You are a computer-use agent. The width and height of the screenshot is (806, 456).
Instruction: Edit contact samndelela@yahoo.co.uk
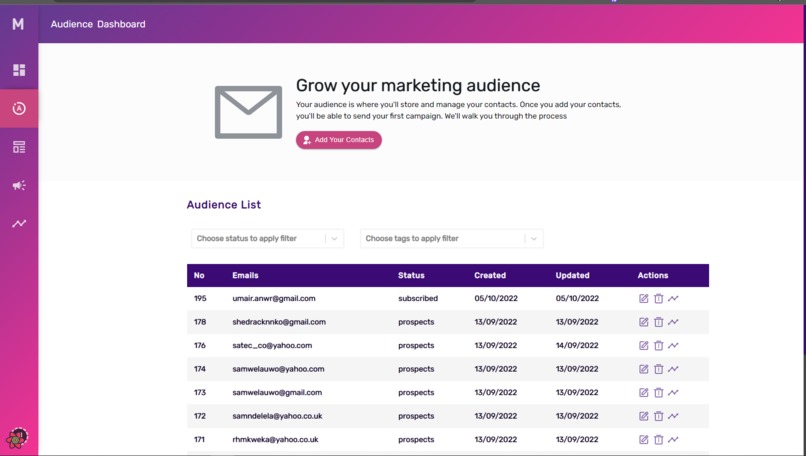pos(644,416)
